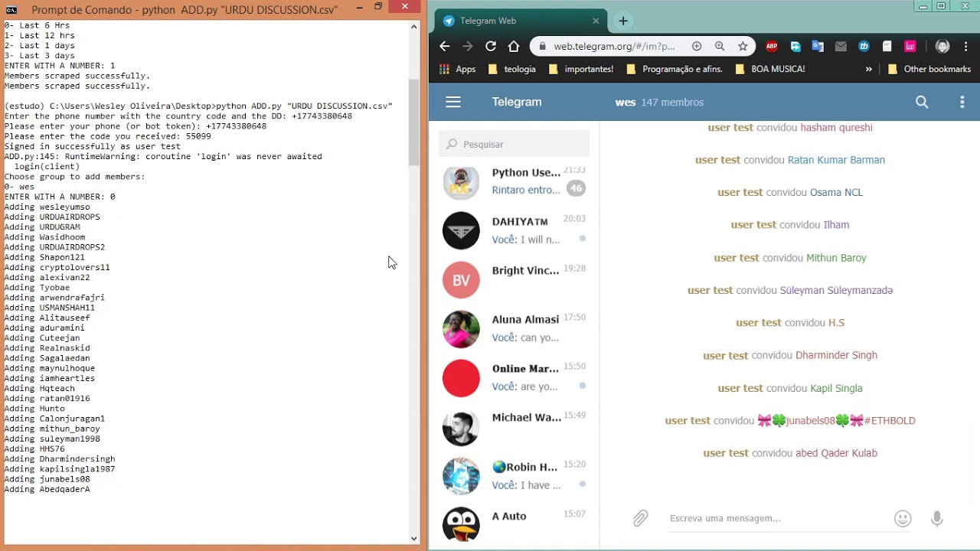The image size is (980, 551).
Task: Open the importantes! bookmarks folder
Action: coord(581,69)
